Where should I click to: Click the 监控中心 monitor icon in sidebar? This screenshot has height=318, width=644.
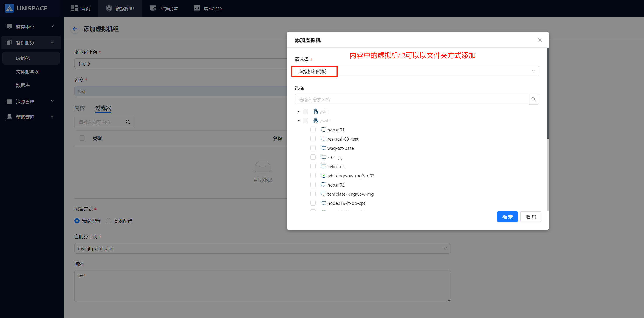point(9,26)
